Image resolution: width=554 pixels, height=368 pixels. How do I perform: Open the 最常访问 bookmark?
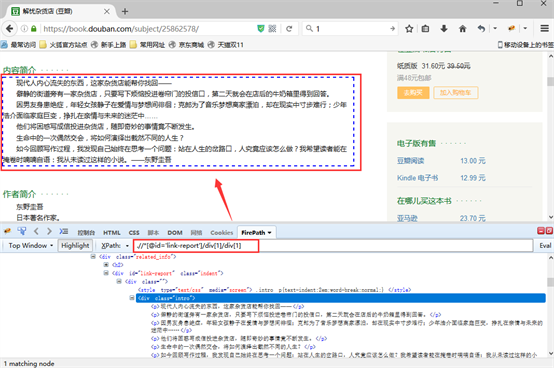18,45
